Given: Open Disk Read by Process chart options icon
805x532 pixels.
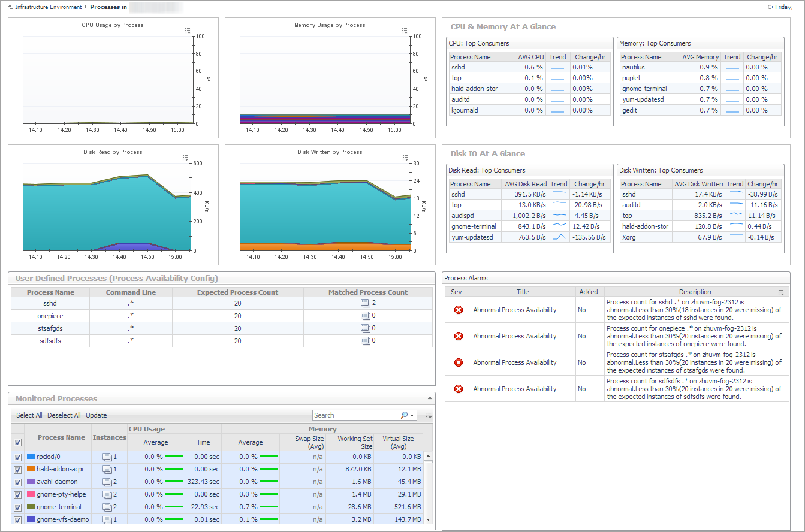Looking at the screenshot, I should [x=185, y=158].
